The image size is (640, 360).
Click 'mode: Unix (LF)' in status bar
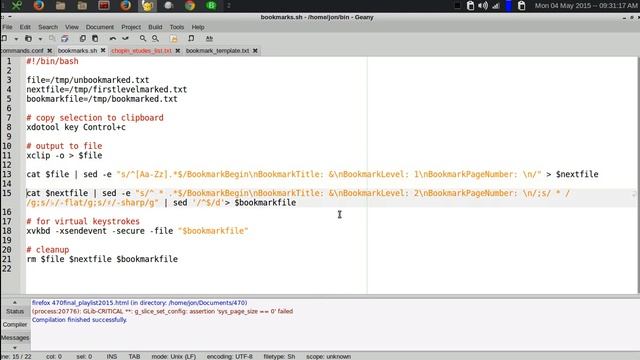[x=174, y=356]
